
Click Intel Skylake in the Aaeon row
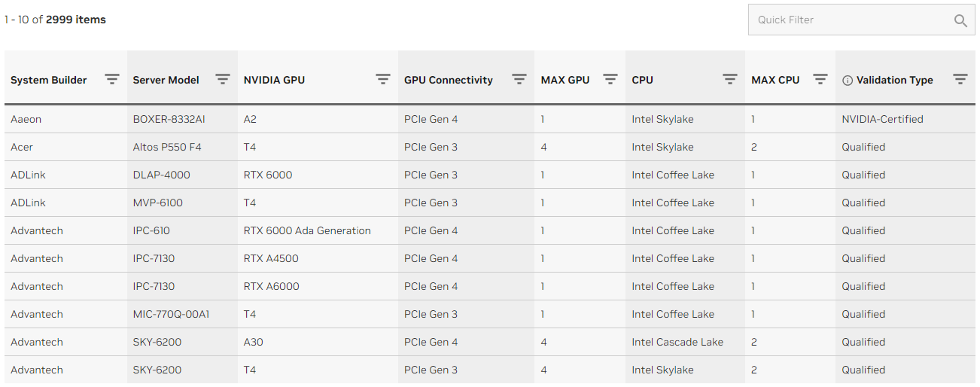click(663, 119)
